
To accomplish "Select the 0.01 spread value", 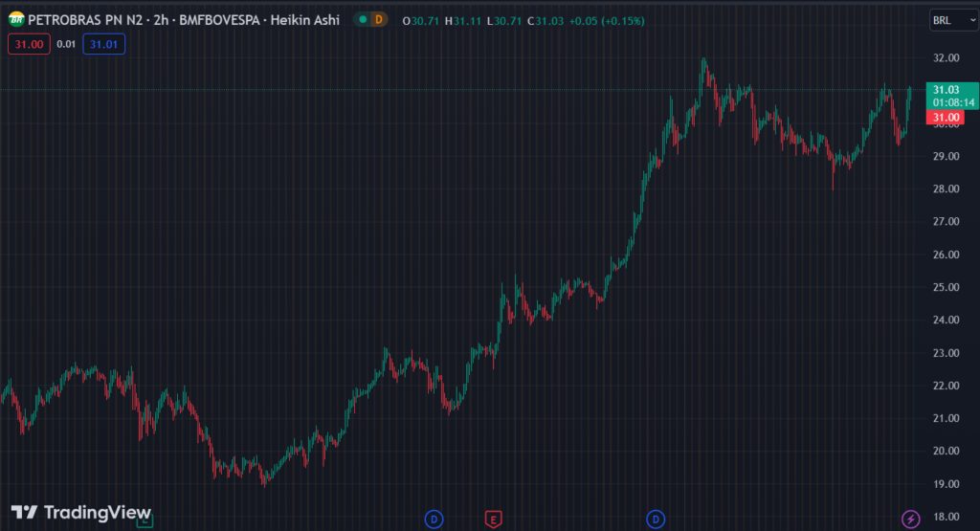I will (66, 44).
